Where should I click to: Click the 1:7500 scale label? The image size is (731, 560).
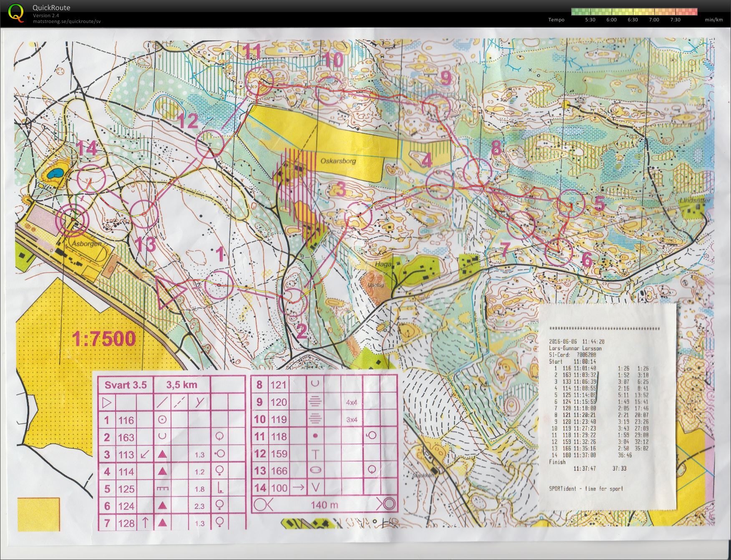click(x=104, y=338)
